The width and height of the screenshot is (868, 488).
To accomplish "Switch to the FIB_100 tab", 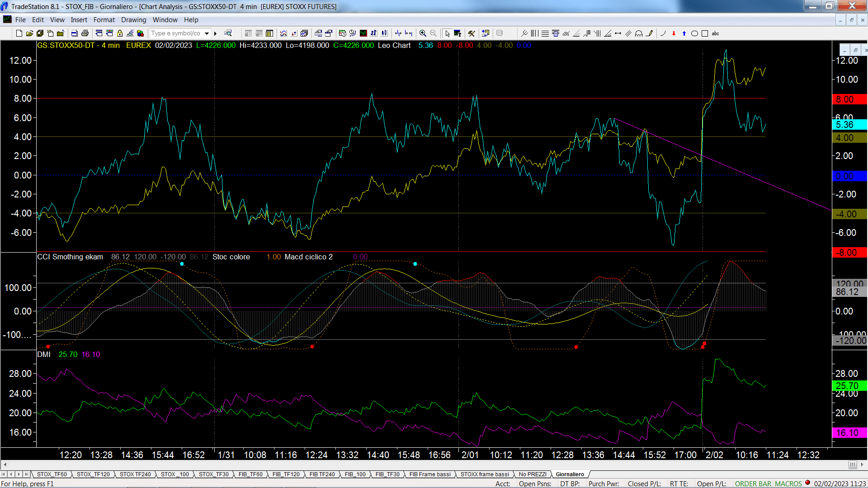I will coord(355,474).
